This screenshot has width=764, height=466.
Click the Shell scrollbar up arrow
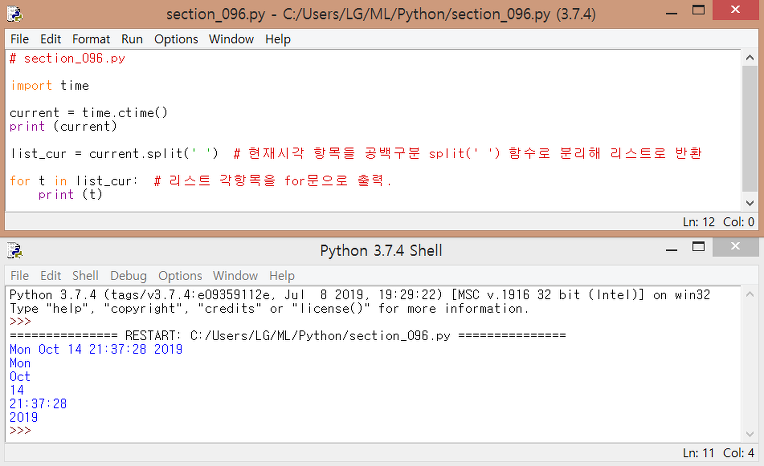click(x=749, y=294)
